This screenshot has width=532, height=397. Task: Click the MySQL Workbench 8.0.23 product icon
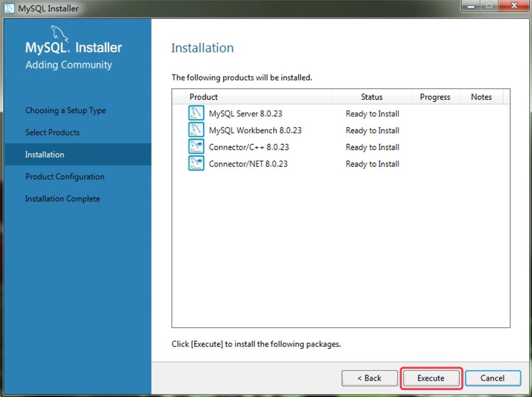click(x=196, y=129)
